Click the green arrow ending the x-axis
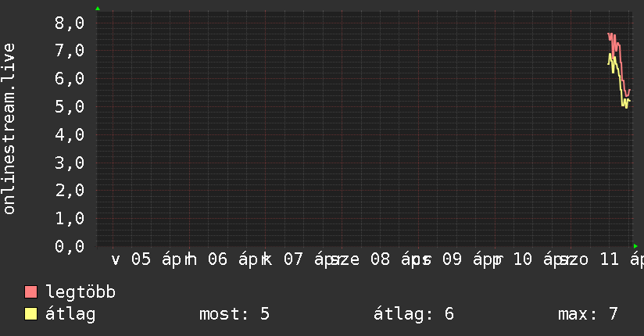This screenshot has width=644, height=336. tap(635, 246)
